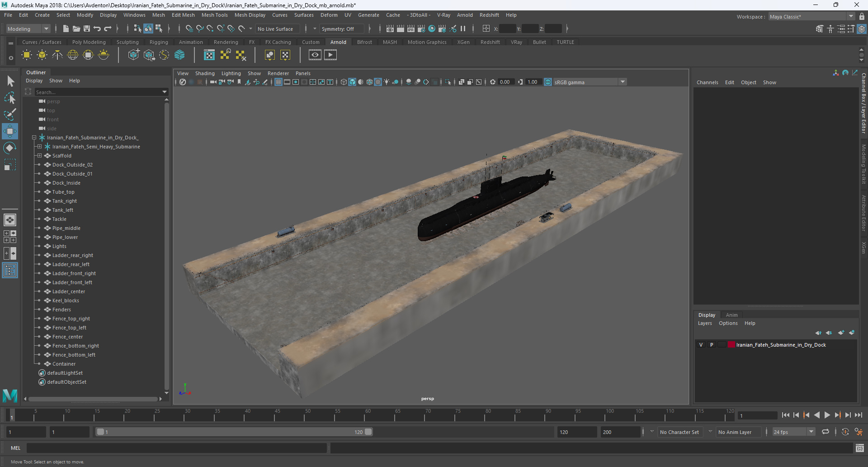This screenshot has height=467, width=868.
Task: Click the MEL command input line
Action: click(x=177, y=448)
